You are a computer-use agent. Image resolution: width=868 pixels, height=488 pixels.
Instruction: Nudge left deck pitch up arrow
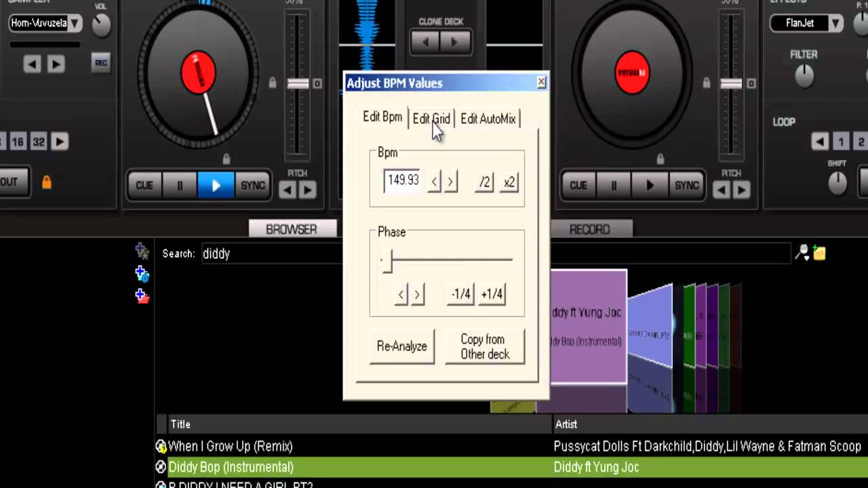[x=307, y=190]
